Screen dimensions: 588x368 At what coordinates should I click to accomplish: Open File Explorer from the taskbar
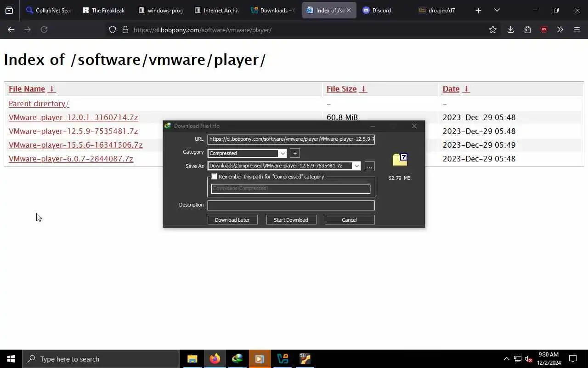[x=192, y=359]
